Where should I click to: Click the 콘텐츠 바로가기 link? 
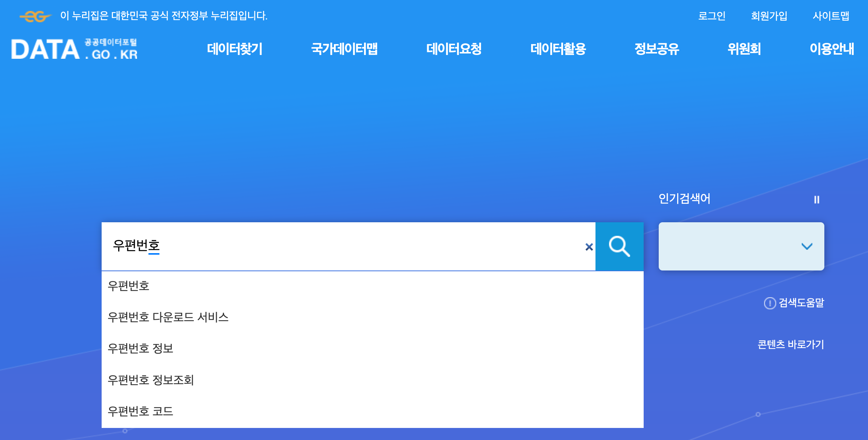pos(790,344)
